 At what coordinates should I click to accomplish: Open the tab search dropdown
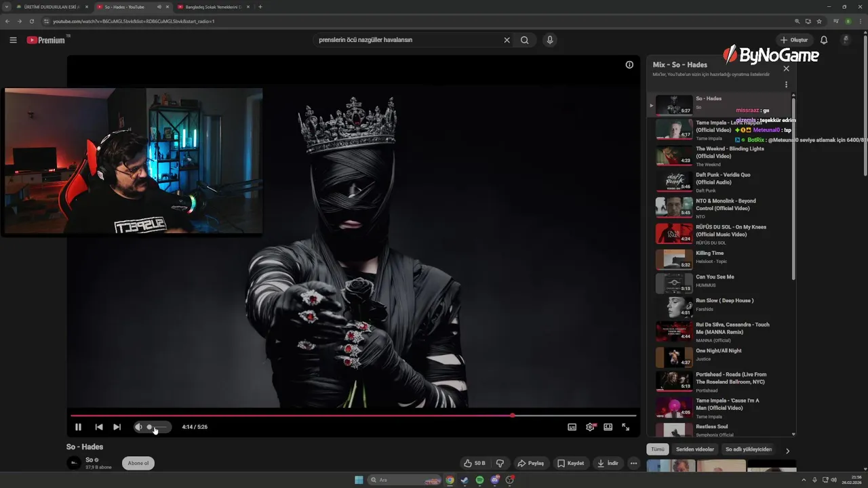tap(6, 7)
